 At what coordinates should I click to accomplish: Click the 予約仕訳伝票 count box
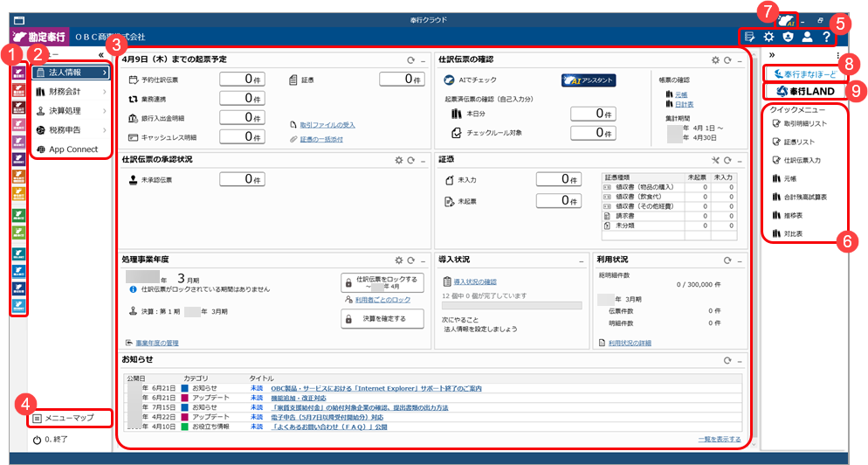click(x=242, y=80)
